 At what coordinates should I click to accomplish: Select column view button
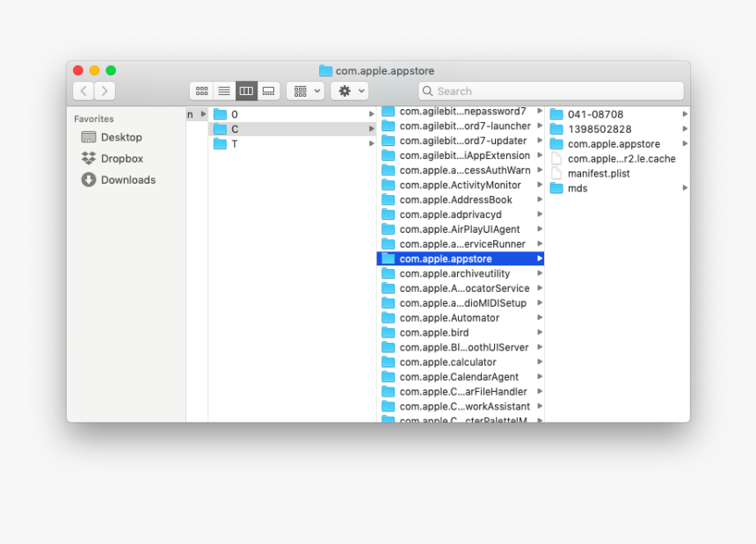pos(246,91)
